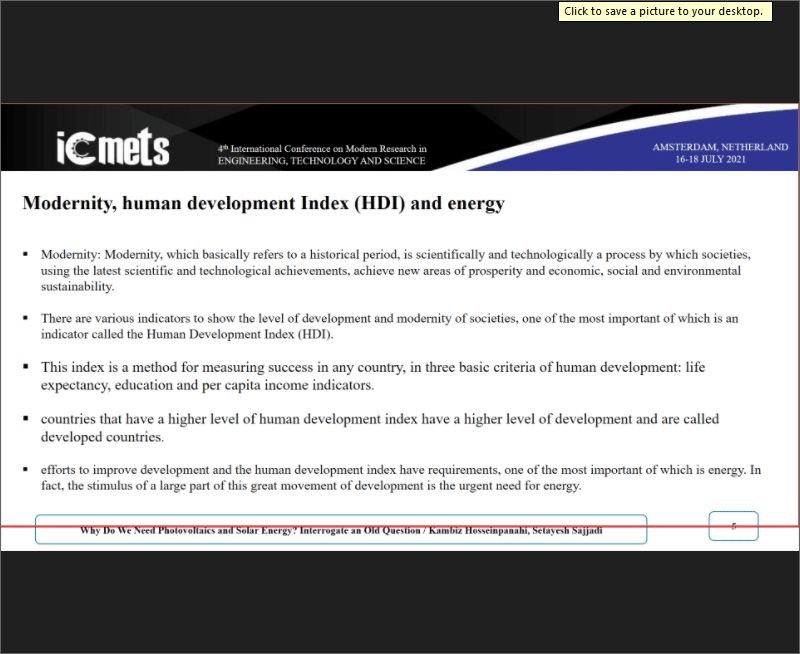800x654 pixels.
Task: Click the slide title 'Modernity, human development Index (HDI) and energy'
Action: coord(263,203)
